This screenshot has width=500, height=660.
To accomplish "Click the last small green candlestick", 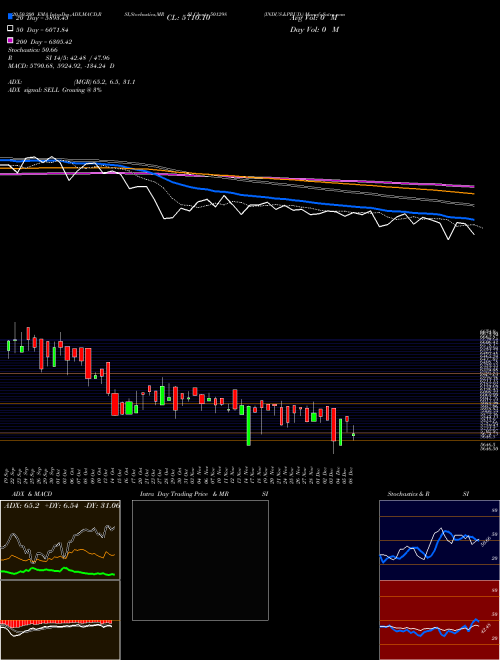I will coord(354,434).
